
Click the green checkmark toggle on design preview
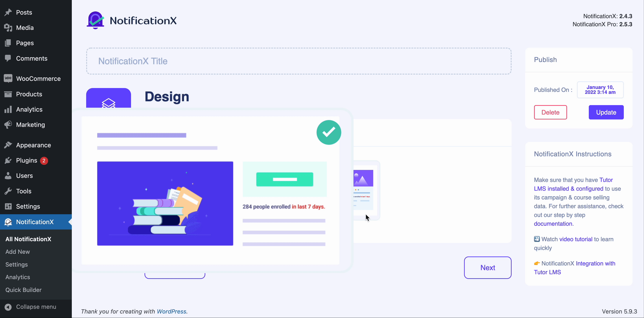(328, 132)
